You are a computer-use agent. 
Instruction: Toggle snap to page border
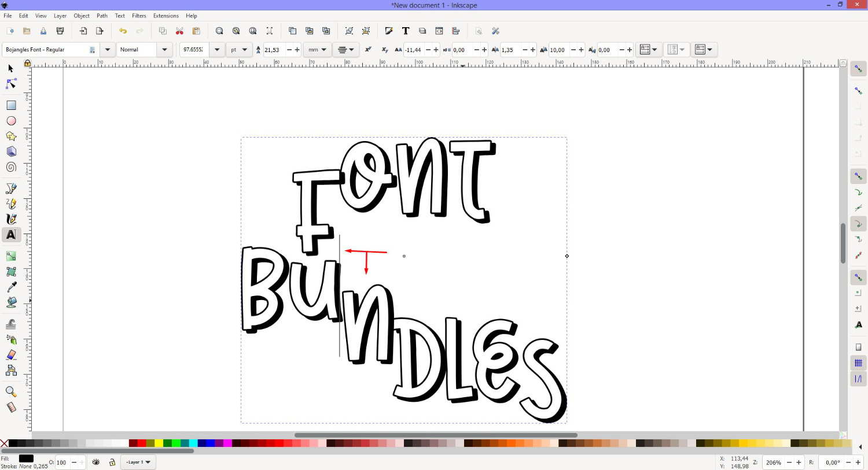[858, 347]
